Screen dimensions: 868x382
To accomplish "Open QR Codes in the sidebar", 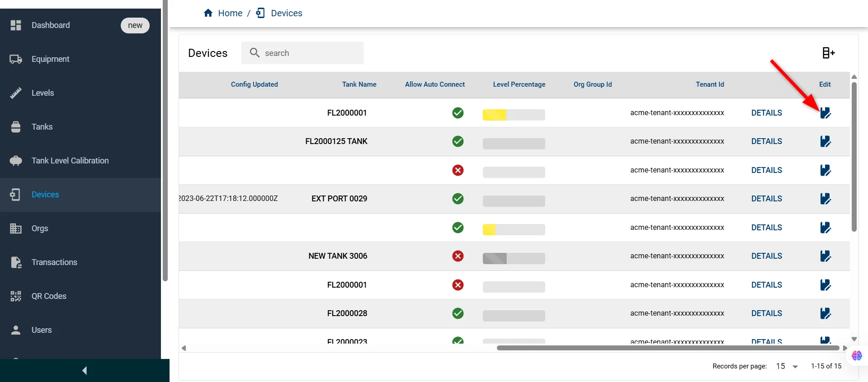I will tap(80, 296).
